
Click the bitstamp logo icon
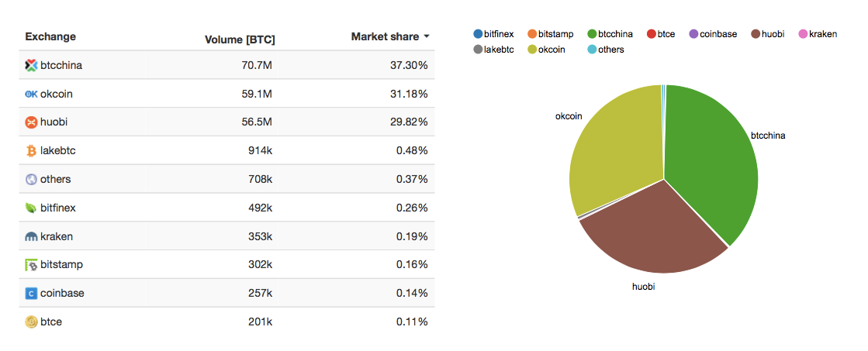pos(31,265)
